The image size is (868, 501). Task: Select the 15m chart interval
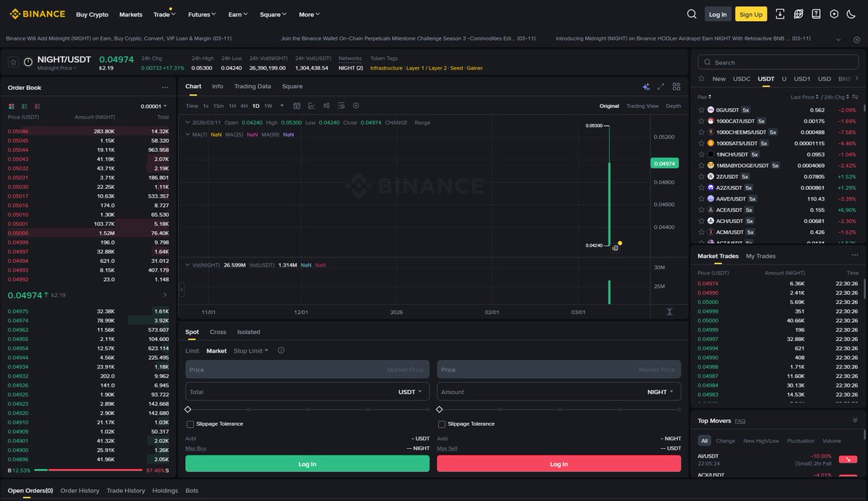tap(218, 106)
